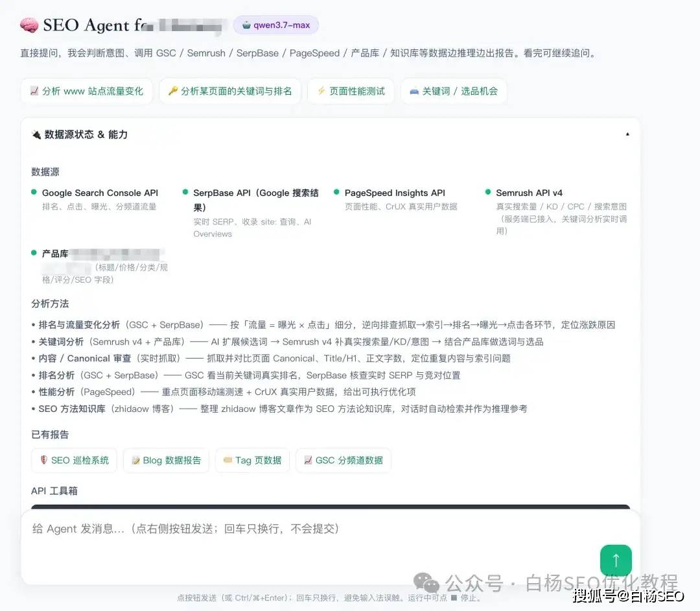Image resolution: width=700 pixels, height=611 pixels.
Task: Click the Semrush API v4 label
Action: click(529, 193)
